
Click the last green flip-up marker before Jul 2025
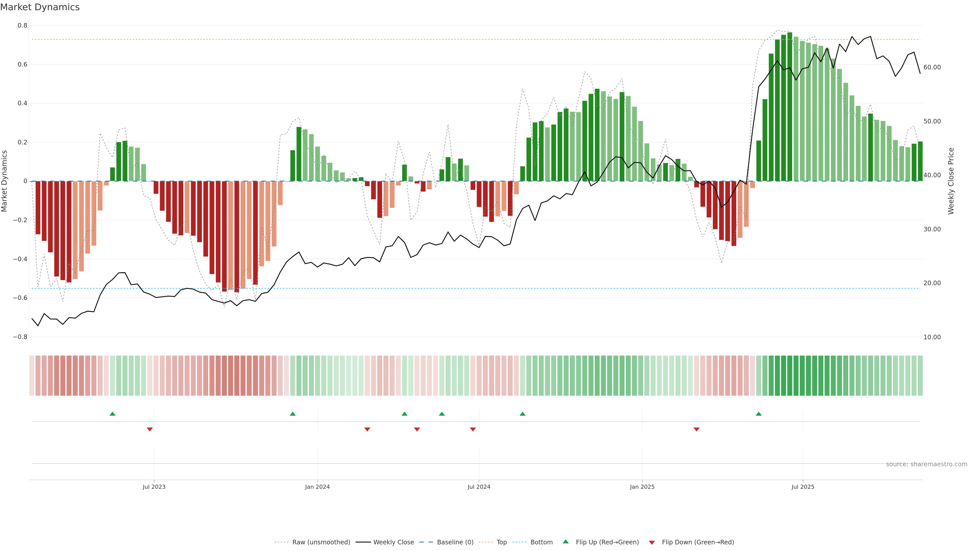tap(758, 414)
